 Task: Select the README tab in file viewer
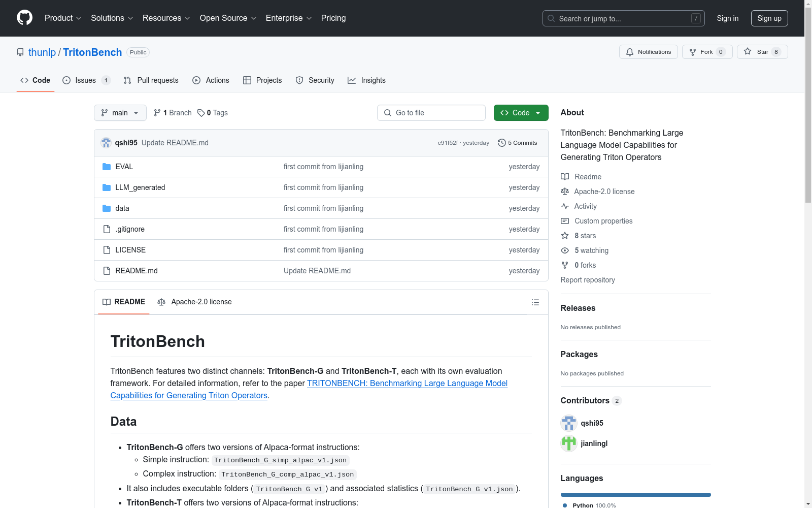tap(124, 302)
